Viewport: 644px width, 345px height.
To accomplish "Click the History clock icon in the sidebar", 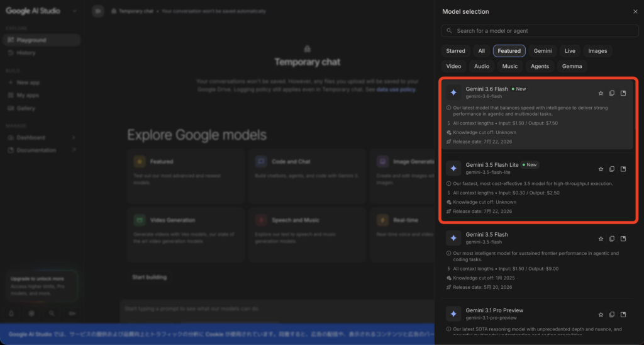I will (11, 53).
